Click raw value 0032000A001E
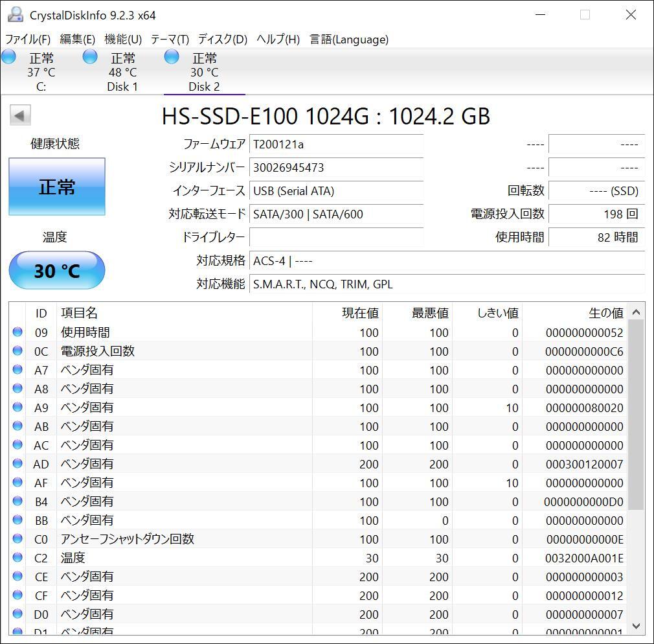This screenshot has height=644, width=654. click(x=584, y=558)
